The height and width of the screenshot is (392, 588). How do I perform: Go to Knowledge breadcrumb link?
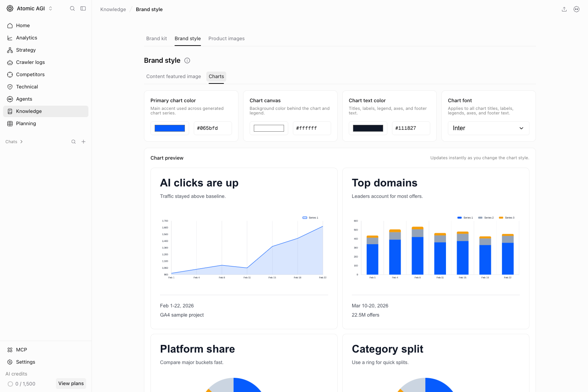pyautogui.click(x=113, y=10)
